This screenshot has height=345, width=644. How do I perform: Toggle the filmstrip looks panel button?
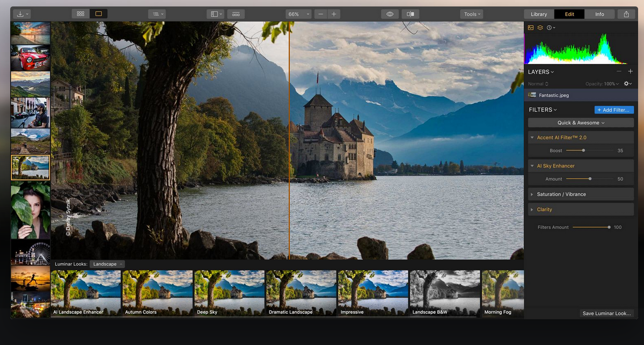(236, 14)
